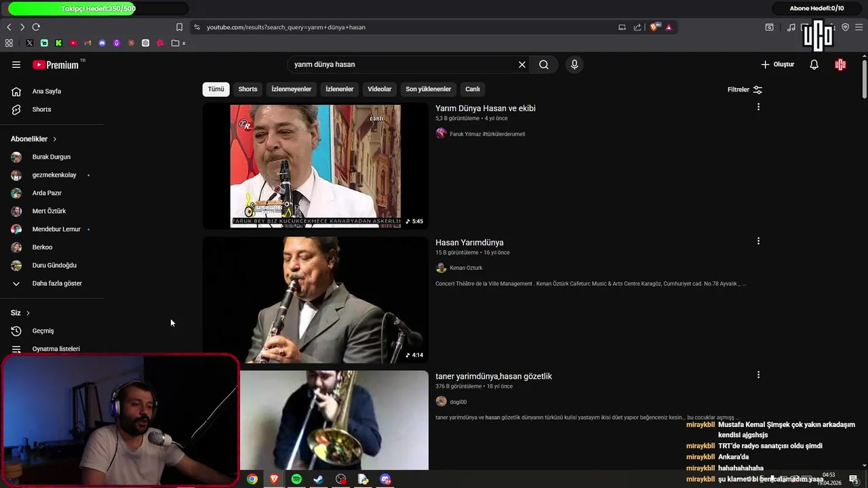Open options for taner yarimdünya,hasan gözetlik
The height and width of the screenshot is (488, 868).
coord(758,375)
